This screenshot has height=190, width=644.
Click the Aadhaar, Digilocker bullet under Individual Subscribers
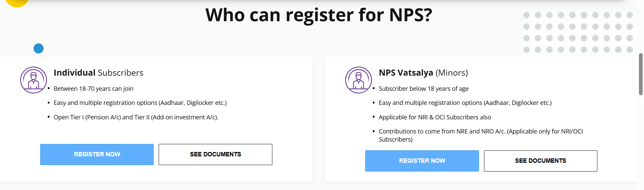pos(140,103)
